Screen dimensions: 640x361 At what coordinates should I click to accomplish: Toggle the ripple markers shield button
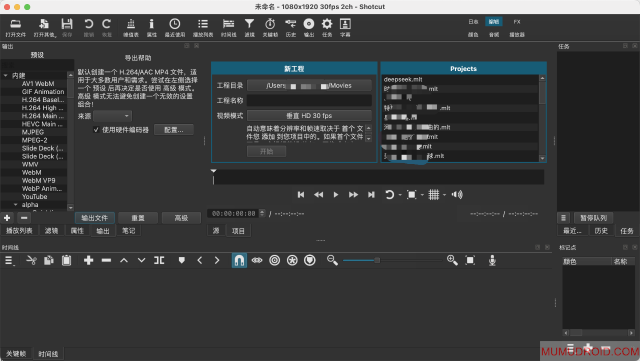pos(310,260)
